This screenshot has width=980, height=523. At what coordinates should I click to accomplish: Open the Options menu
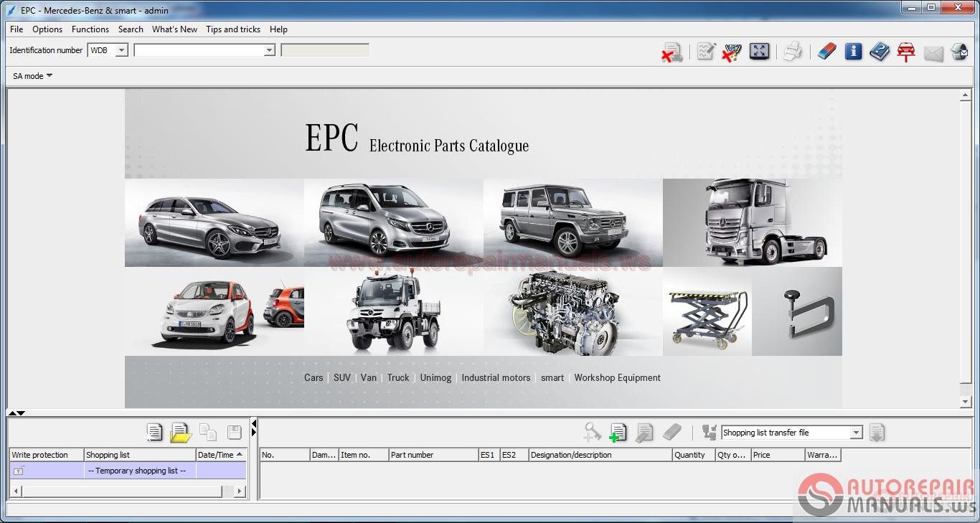tap(47, 29)
